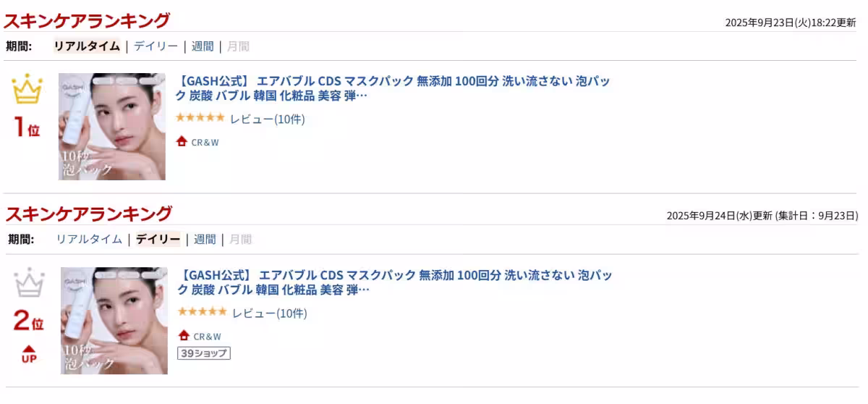Viewport: 868px width, 404px height.
Task: Click the star rating in the first listing
Action: [200, 118]
